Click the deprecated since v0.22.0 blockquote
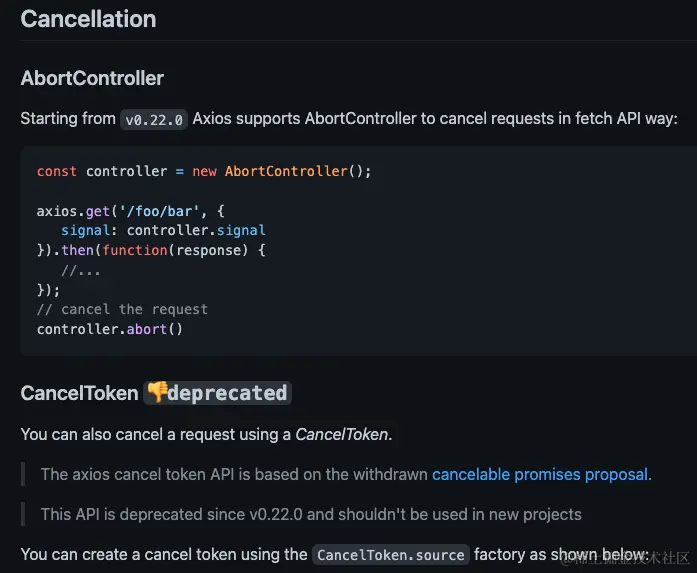 click(311, 515)
